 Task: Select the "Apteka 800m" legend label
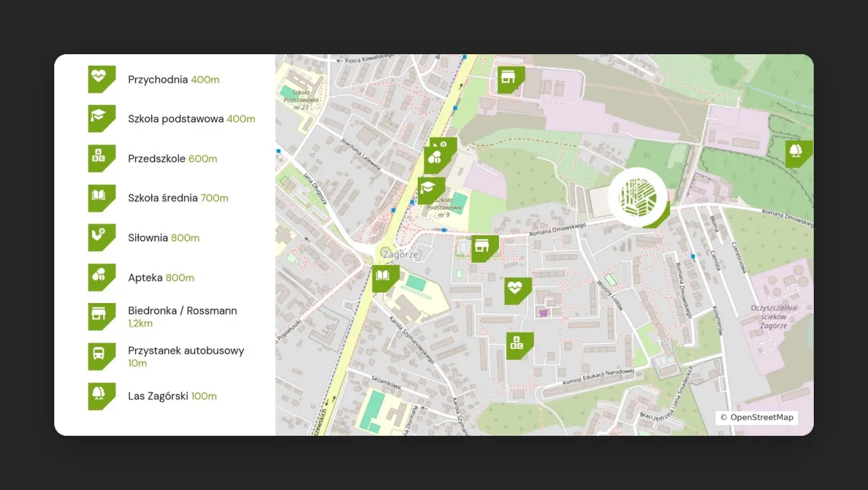(161, 278)
